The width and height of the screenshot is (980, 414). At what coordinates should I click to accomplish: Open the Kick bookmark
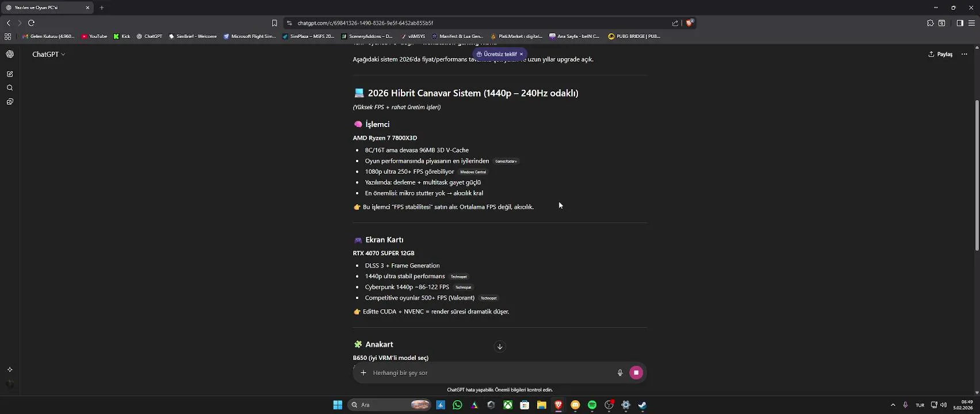click(122, 36)
